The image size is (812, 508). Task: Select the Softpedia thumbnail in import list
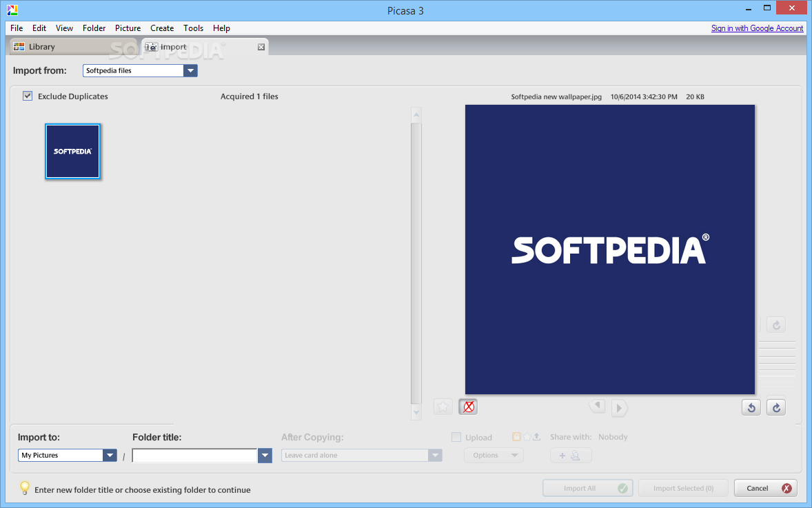click(72, 151)
